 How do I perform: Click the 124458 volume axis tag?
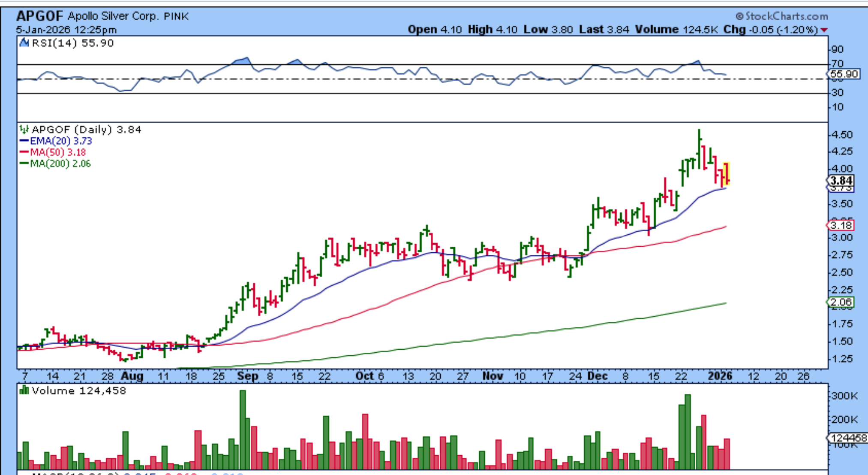click(x=847, y=438)
